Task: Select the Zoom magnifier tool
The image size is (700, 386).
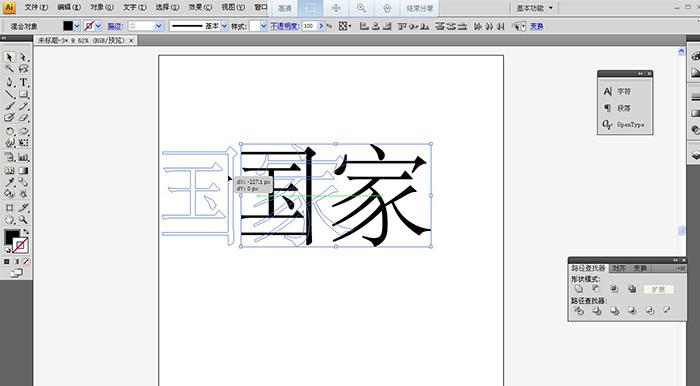Action: 23,220
